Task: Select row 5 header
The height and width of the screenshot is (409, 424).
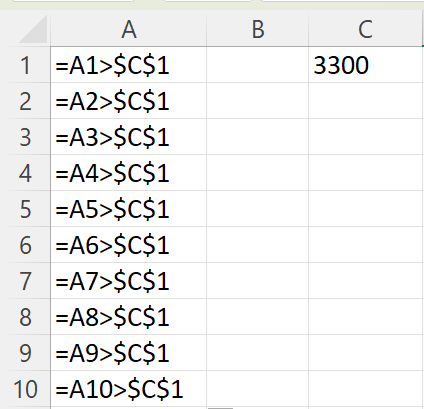Action: point(25,209)
